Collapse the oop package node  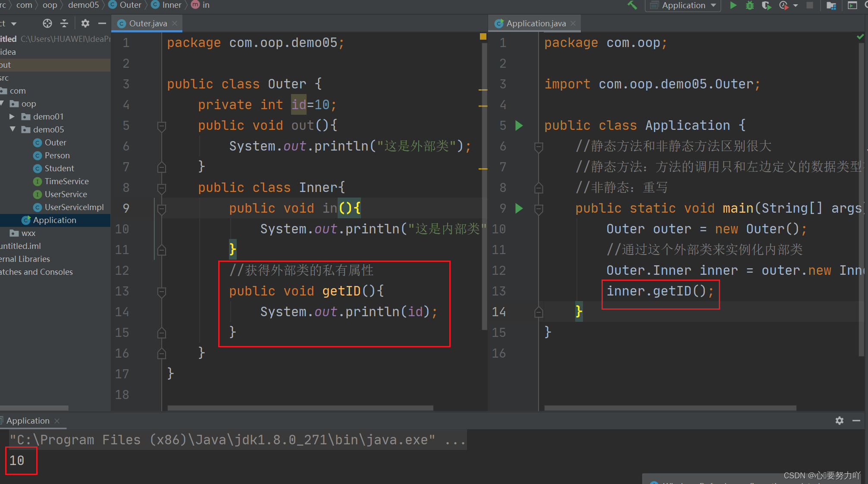[x=2, y=104]
